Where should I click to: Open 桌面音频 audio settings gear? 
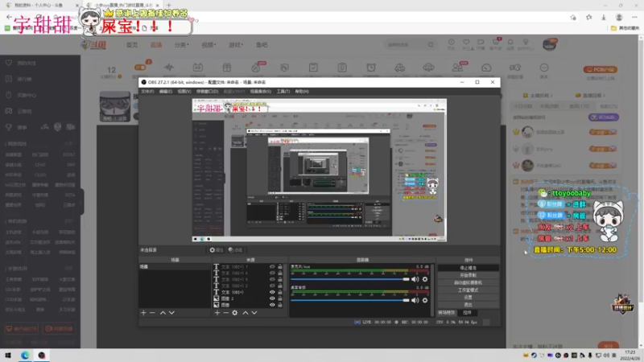point(425,300)
